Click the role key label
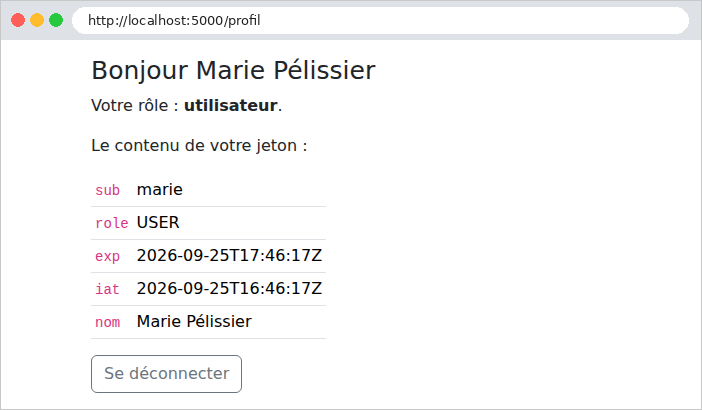This screenshot has width=702, height=410. point(111,223)
